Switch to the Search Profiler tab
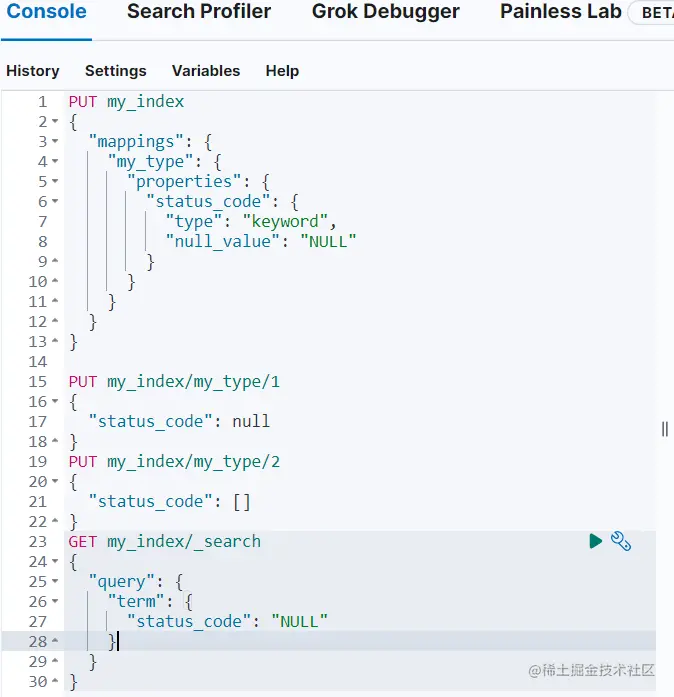674x697 pixels. [x=199, y=13]
